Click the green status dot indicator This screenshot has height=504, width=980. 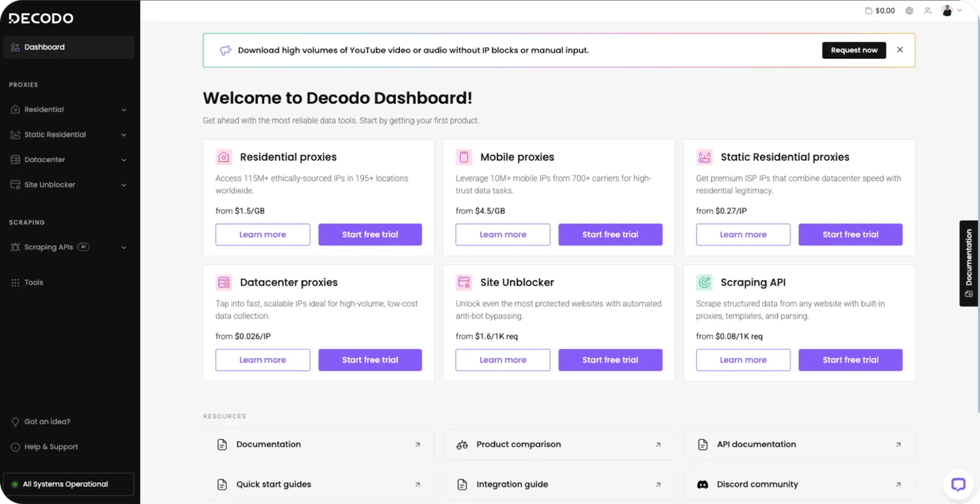point(15,485)
